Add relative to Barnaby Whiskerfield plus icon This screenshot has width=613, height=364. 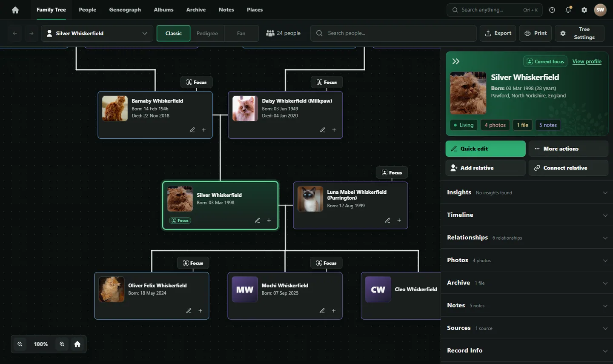click(x=204, y=130)
